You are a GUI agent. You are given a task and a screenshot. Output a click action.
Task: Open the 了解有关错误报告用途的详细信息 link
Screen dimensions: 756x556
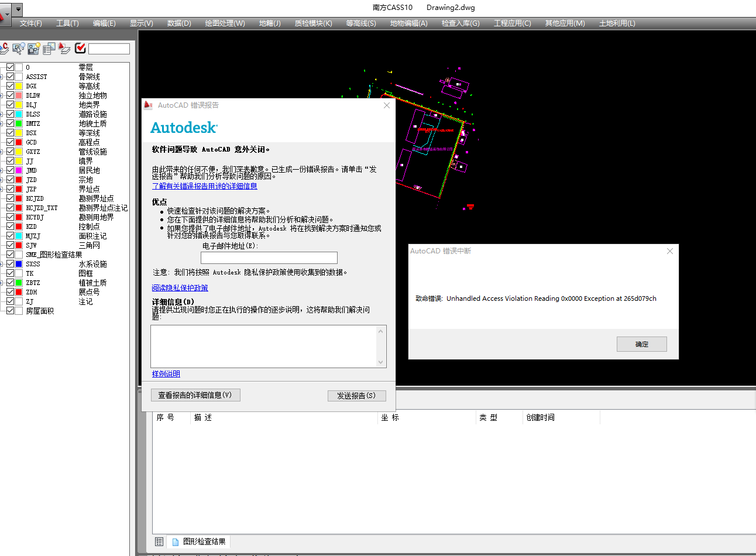tap(205, 186)
